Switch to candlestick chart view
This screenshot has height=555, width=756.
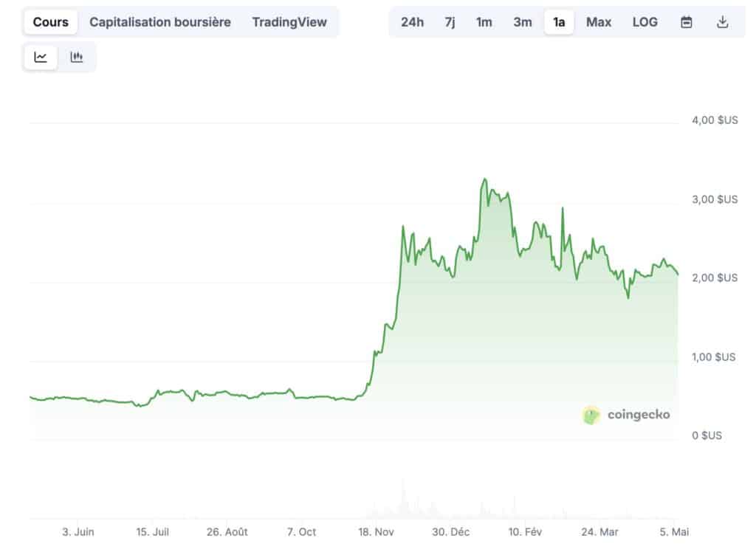(x=77, y=58)
